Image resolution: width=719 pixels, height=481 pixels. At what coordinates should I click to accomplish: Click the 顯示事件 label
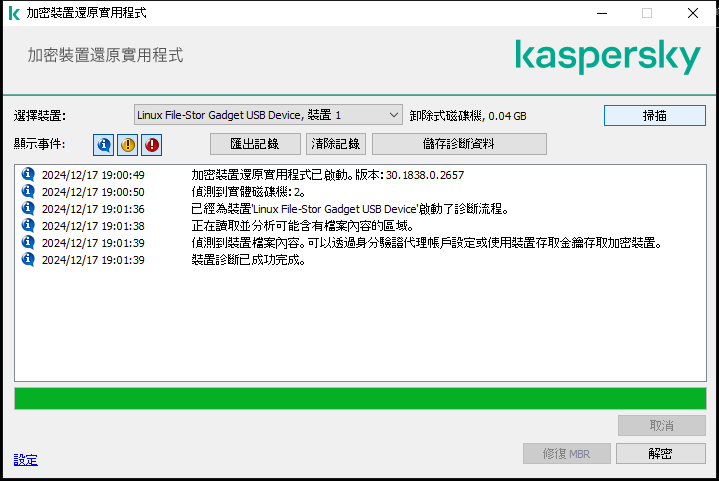click(x=39, y=144)
